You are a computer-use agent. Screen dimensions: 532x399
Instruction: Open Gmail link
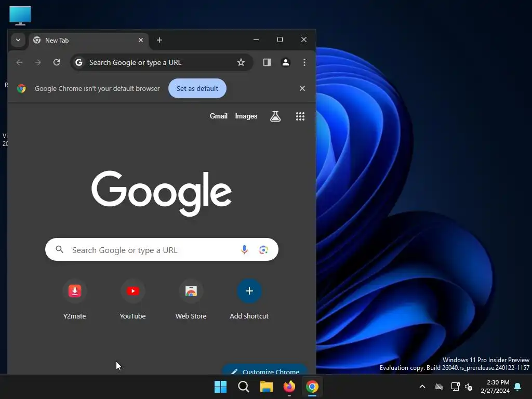tap(219, 116)
